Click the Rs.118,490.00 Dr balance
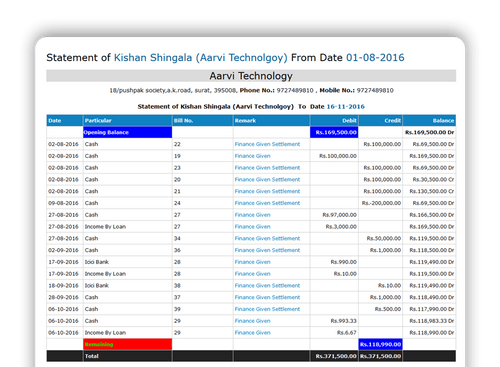This screenshot has width=500, height=367. [x=432, y=297]
